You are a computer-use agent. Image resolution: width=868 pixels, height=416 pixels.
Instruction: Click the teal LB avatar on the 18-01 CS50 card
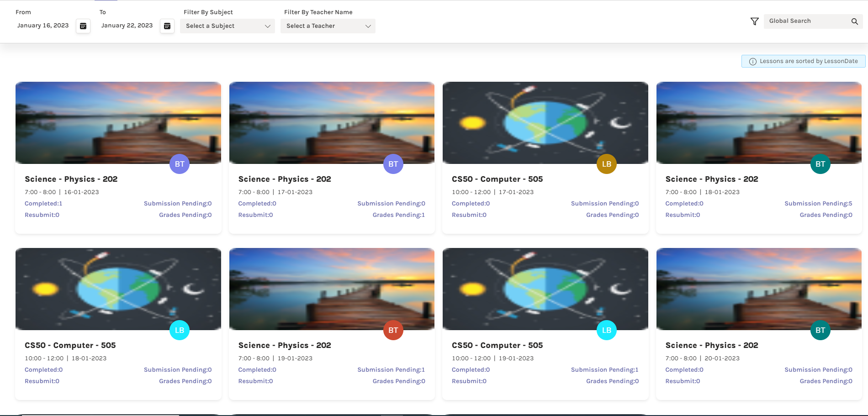[x=179, y=330]
